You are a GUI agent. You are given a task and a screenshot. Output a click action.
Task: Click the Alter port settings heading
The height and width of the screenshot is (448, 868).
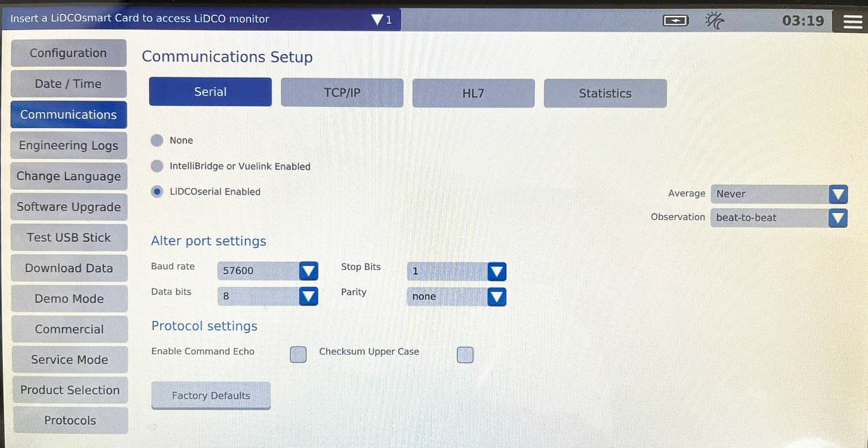(209, 241)
